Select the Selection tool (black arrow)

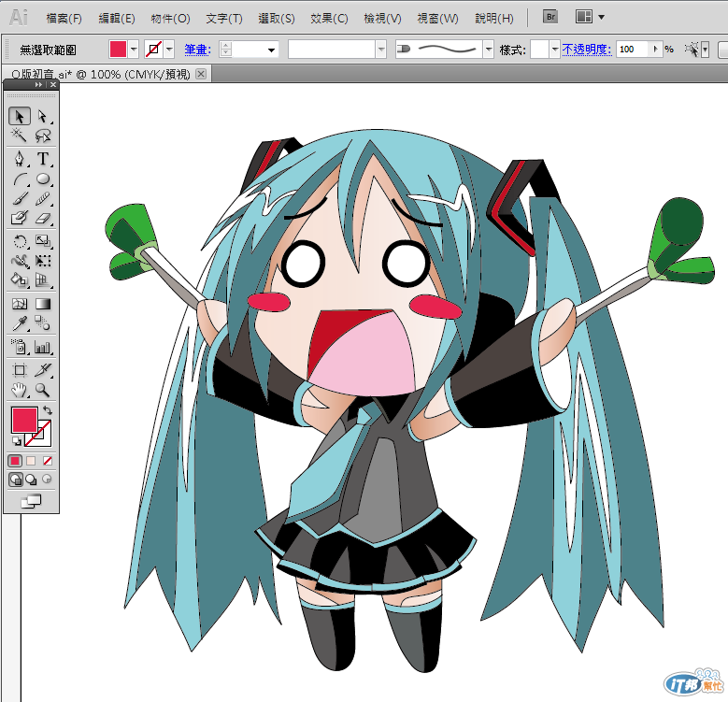(x=20, y=116)
